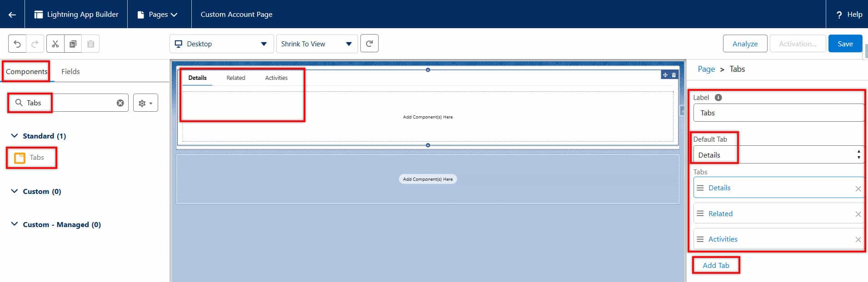Click the top insert handle of Tabs component
The image size is (868, 282).
(428, 70)
